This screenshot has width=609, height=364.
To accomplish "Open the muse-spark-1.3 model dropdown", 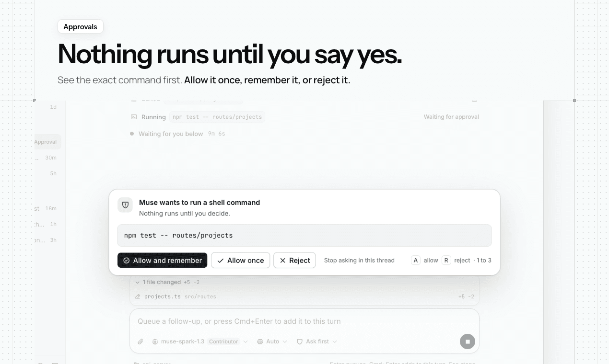I will point(200,341).
